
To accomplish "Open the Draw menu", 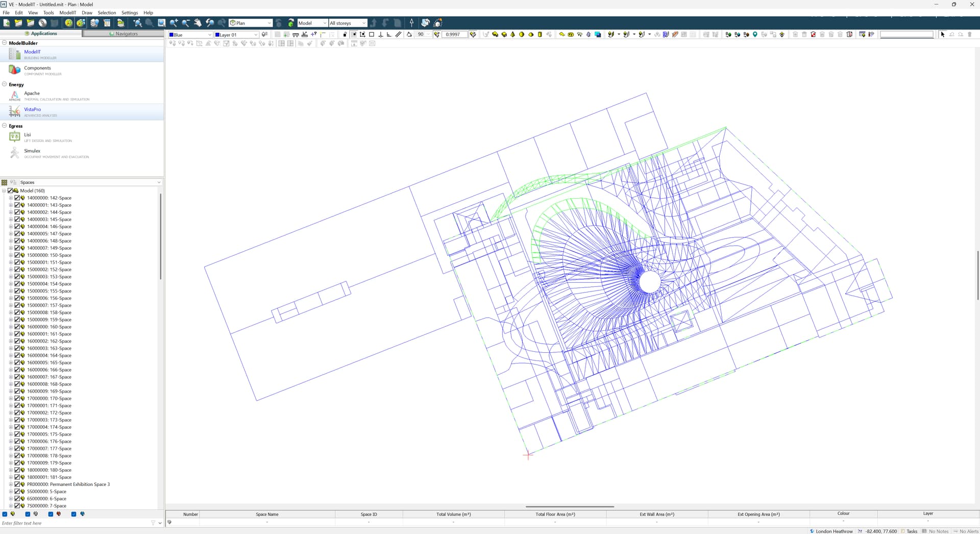I will (87, 13).
